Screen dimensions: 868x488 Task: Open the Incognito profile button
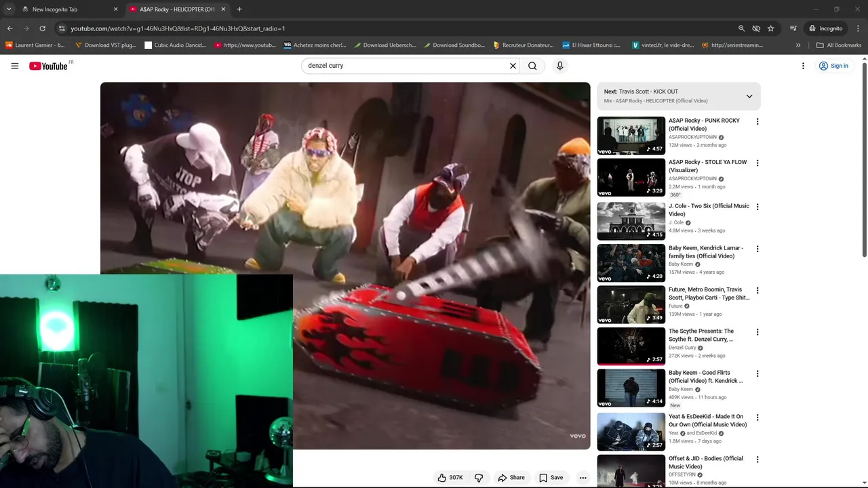point(825,28)
